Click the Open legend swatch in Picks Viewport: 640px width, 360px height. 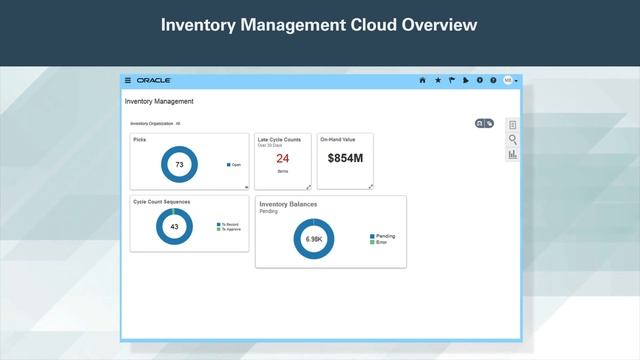(x=229, y=165)
